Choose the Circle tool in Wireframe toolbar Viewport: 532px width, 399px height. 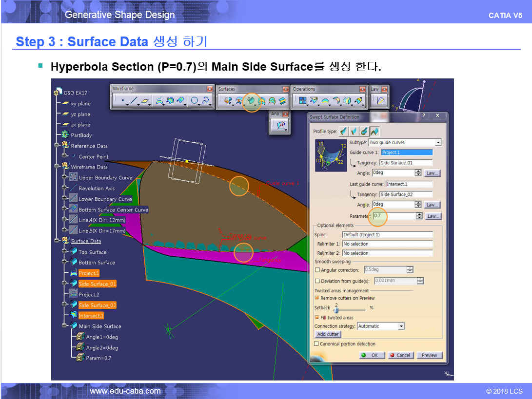(194, 101)
